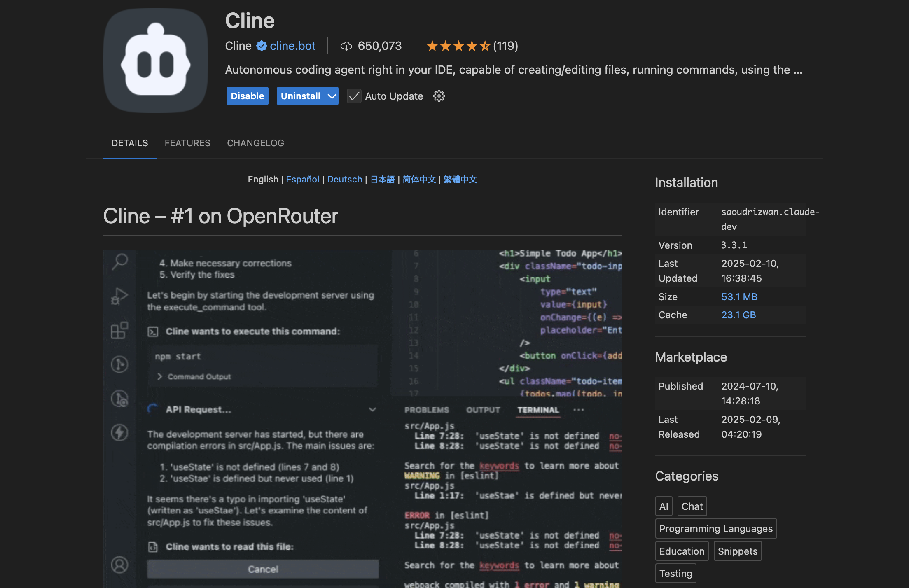909x588 pixels.
Task: Open the extension manage gear icon
Action: point(439,96)
